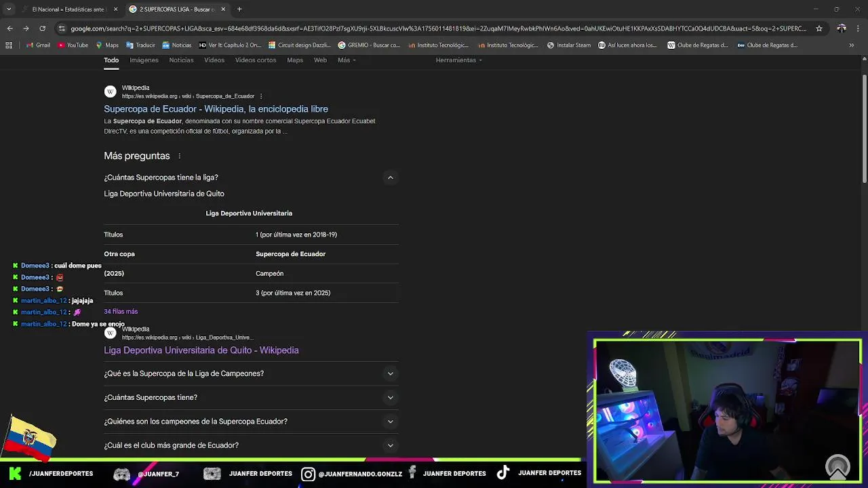Viewport: 868px width, 488px height.
Task: Close the 2 SUPERCOPAS LIGA tab
Action: (223, 9)
